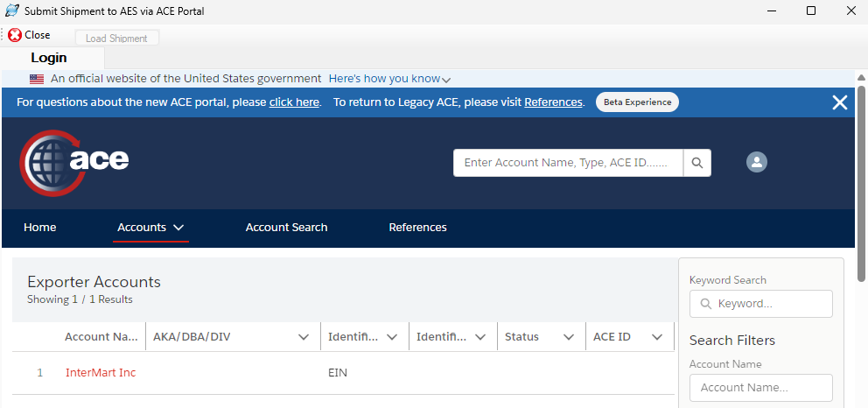Image resolution: width=868 pixels, height=408 pixels.
Task: Open the References navigation tab
Action: coord(417,228)
